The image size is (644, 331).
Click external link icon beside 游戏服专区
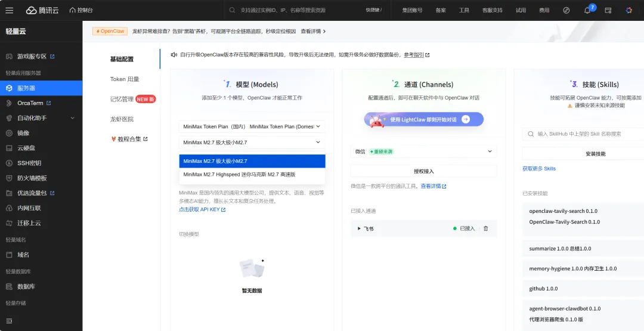tap(52, 56)
